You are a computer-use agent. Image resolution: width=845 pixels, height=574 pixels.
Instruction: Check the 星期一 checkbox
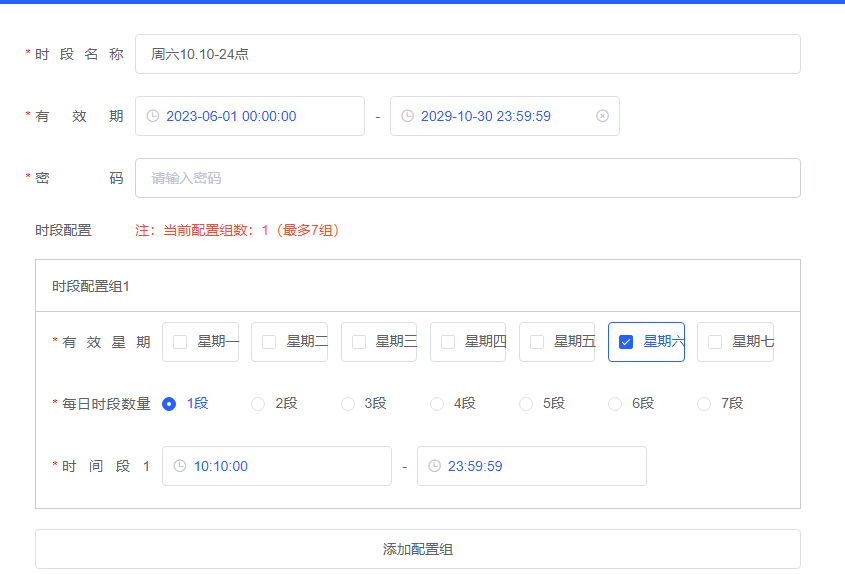point(180,342)
